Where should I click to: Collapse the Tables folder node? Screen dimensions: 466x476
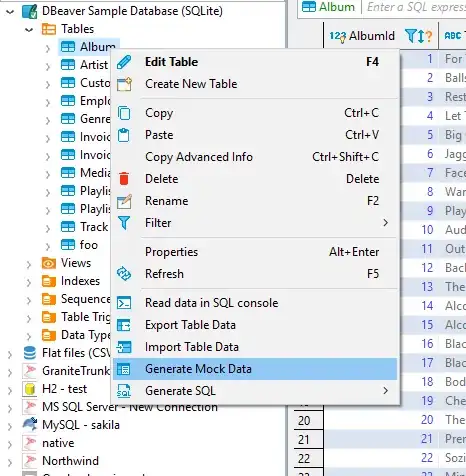pyautogui.click(x=29, y=30)
